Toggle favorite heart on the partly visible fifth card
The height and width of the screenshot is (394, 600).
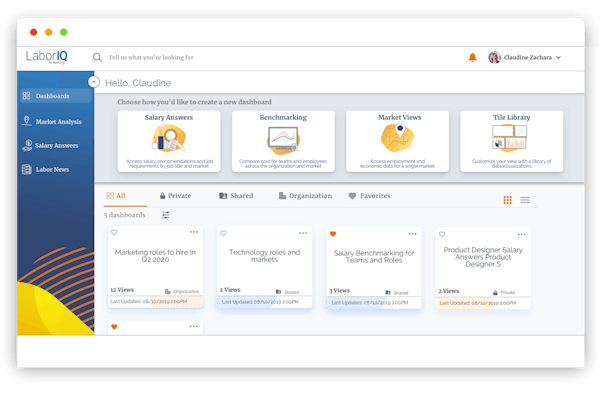click(114, 327)
